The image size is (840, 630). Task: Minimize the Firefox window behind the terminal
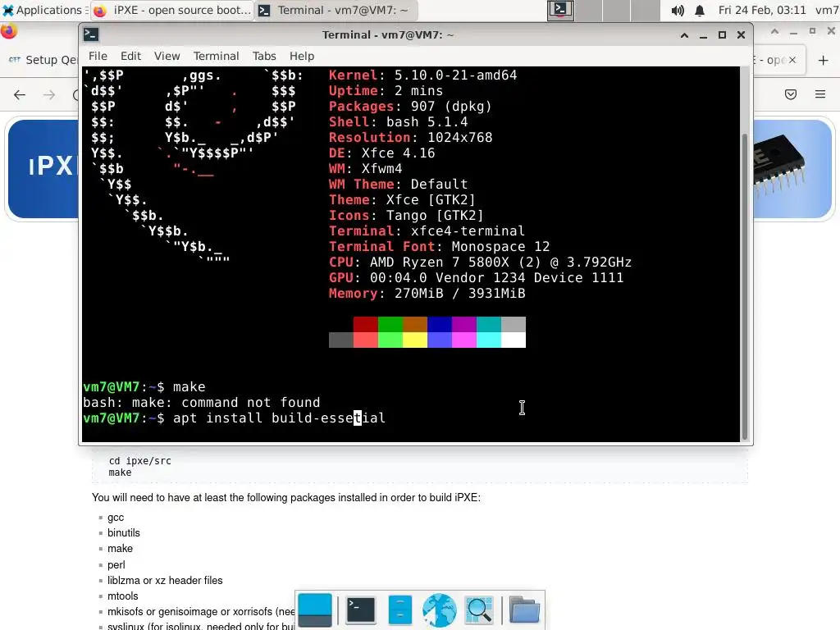point(793,32)
